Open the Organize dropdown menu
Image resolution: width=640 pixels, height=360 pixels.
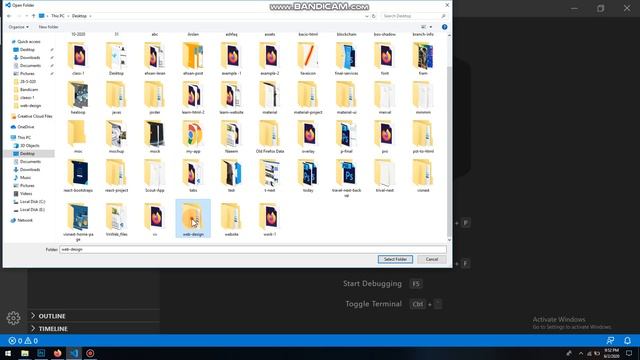coord(18,27)
